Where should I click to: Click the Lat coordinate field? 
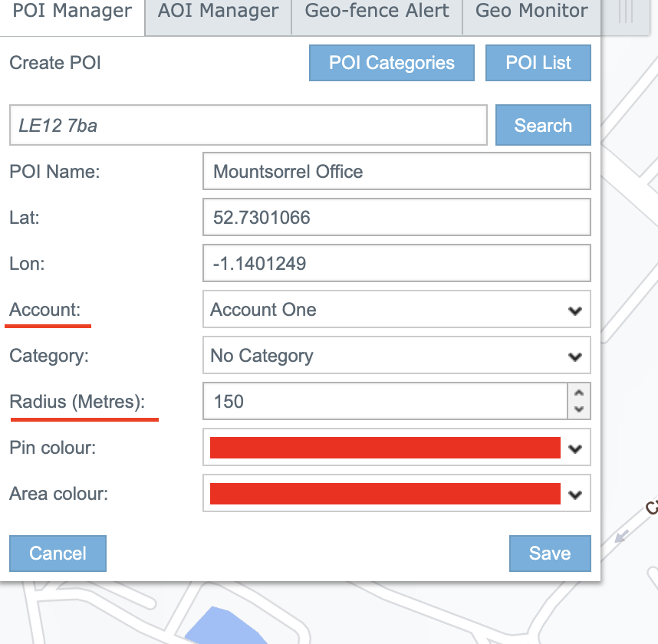tap(396, 218)
